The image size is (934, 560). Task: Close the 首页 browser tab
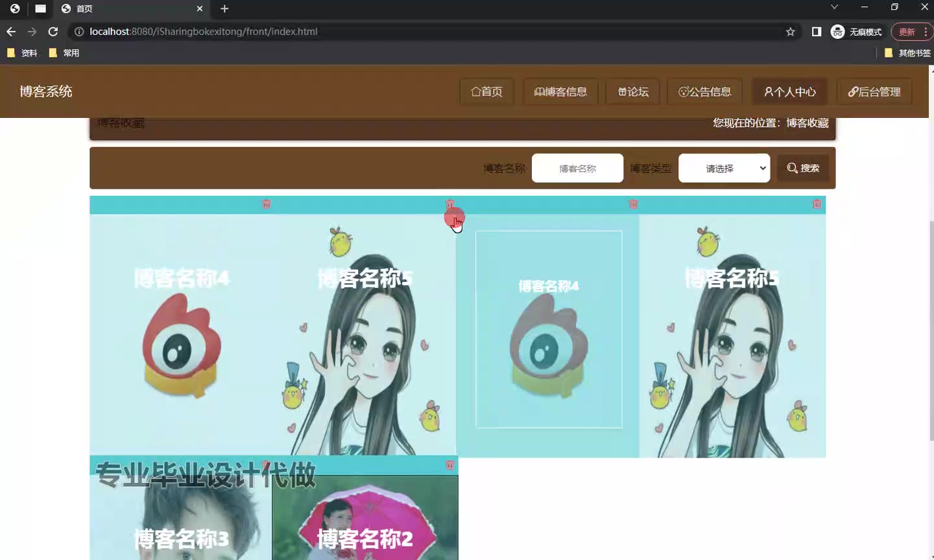[x=200, y=8]
